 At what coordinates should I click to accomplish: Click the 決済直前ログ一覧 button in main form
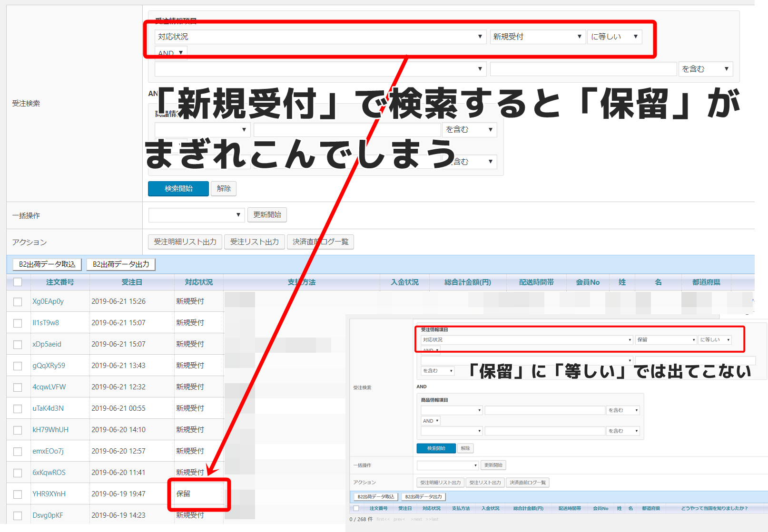pos(320,242)
